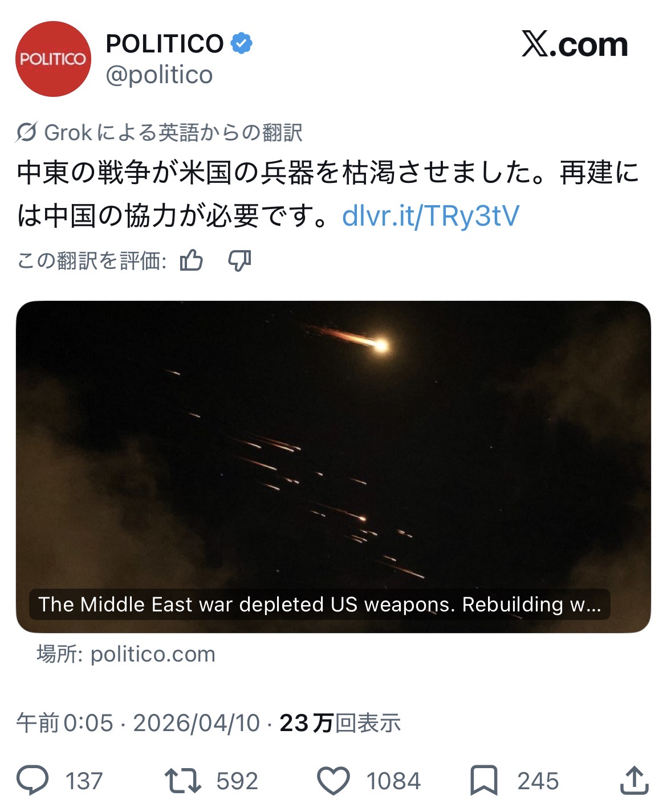667x812 pixels.
Task: Click the article headline caption overlay
Action: tap(320, 604)
